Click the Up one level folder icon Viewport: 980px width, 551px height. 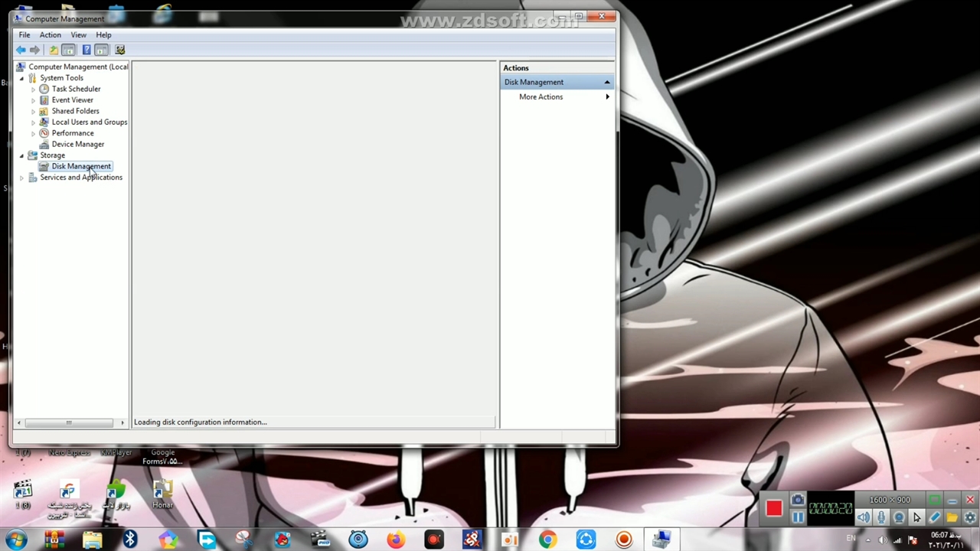53,50
